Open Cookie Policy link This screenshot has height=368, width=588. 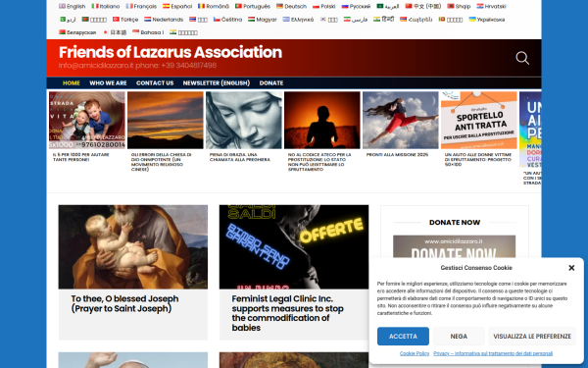(415, 353)
